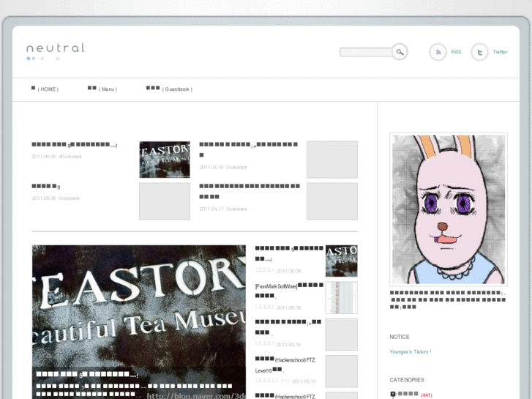Open blank thumbnail of the 2011.05.16 post
Screen dimensions: 532x399
332,160
